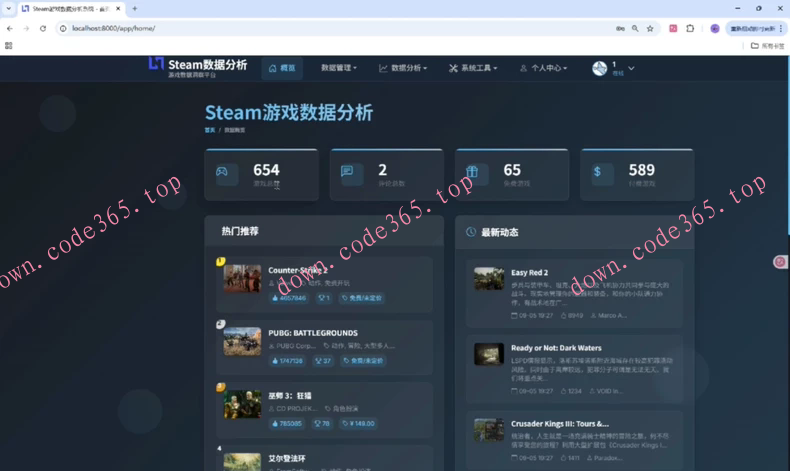Reload the current page

tap(43, 28)
